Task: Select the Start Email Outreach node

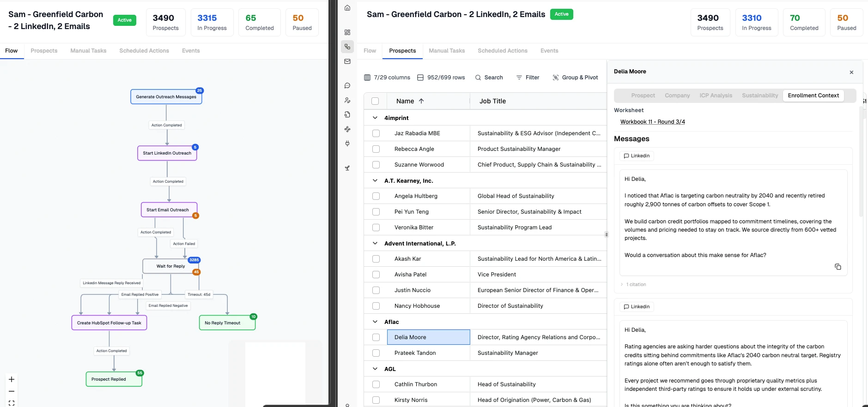Action: coord(169,209)
